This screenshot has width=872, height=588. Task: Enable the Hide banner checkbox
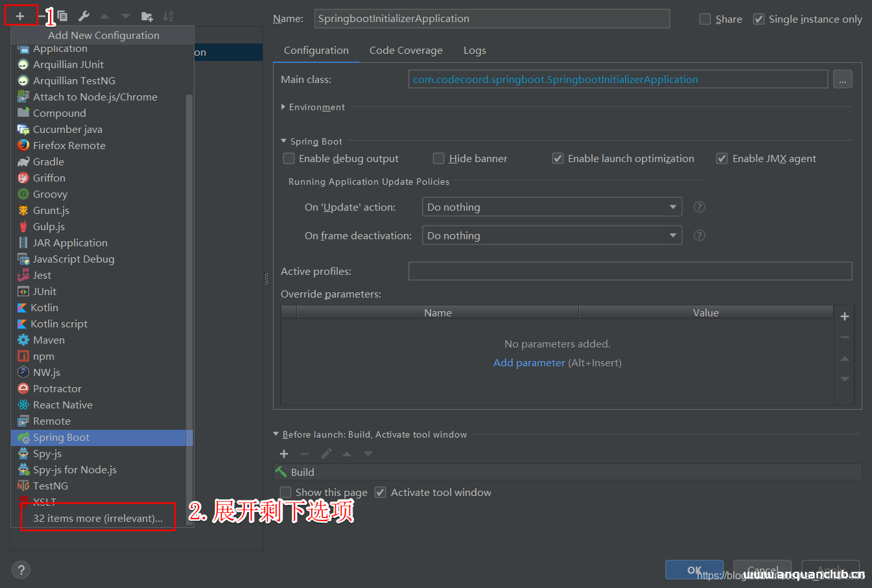point(438,158)
